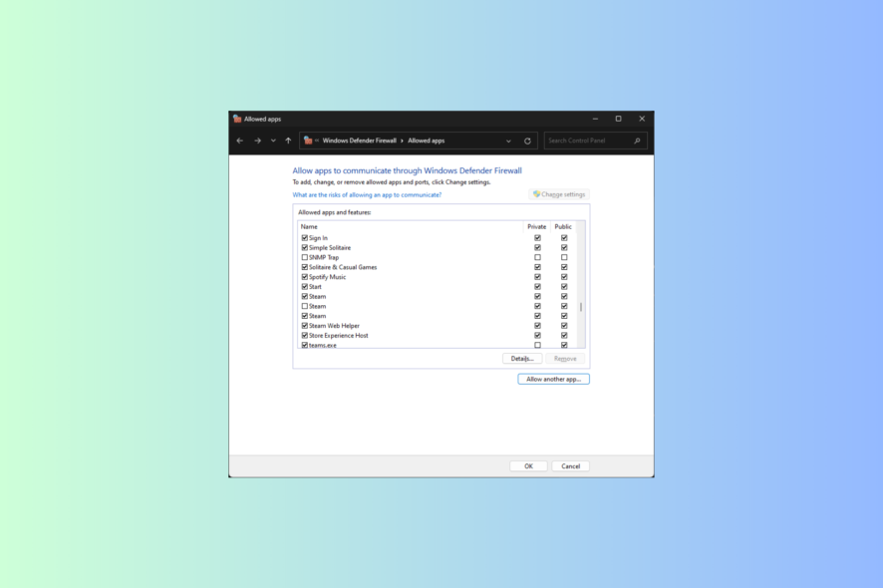Click the Allow another app button

[554, 379]
